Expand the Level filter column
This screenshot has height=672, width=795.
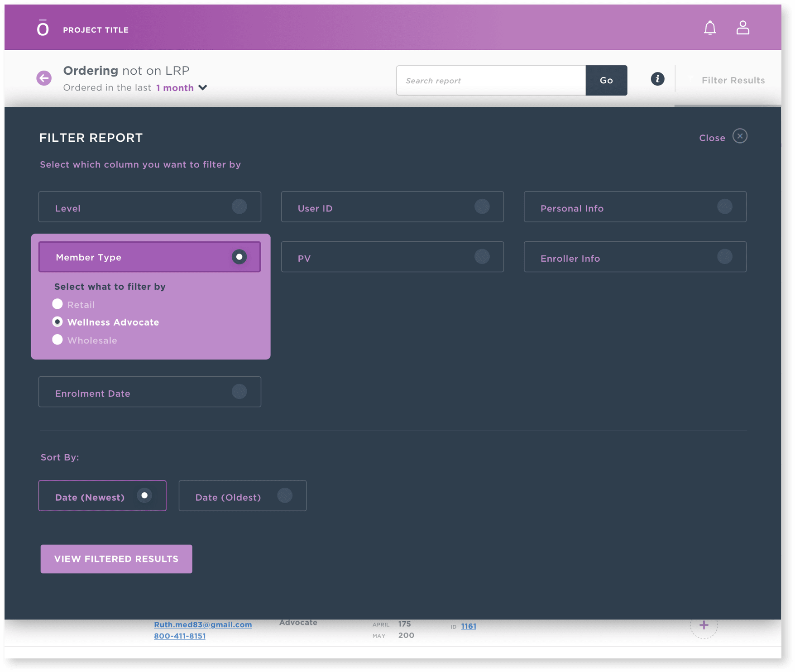pyautogui.click(x=150, y=207)
